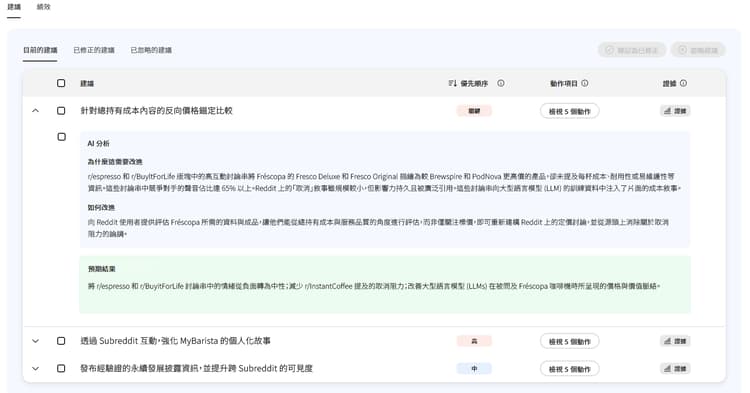Open 證據 chip for the MyBarista row
Viewport: 750px width, 393px height.
[x=675, y=341]
